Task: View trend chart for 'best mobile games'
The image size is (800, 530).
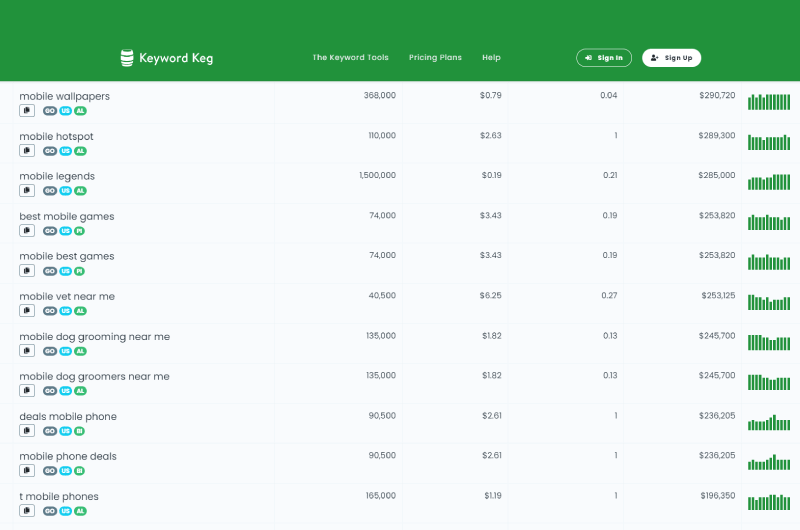Action: [769, 222]
